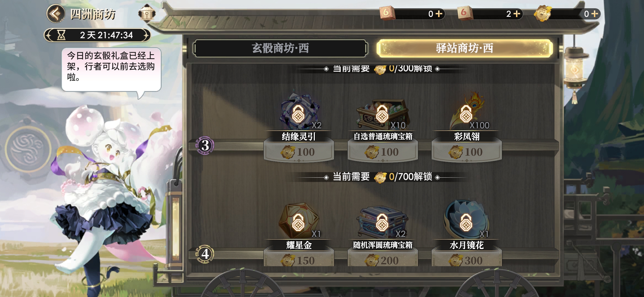644x297 pixels.
Task: Select the 耀星金 gem icon
Action: pos(299,221)
